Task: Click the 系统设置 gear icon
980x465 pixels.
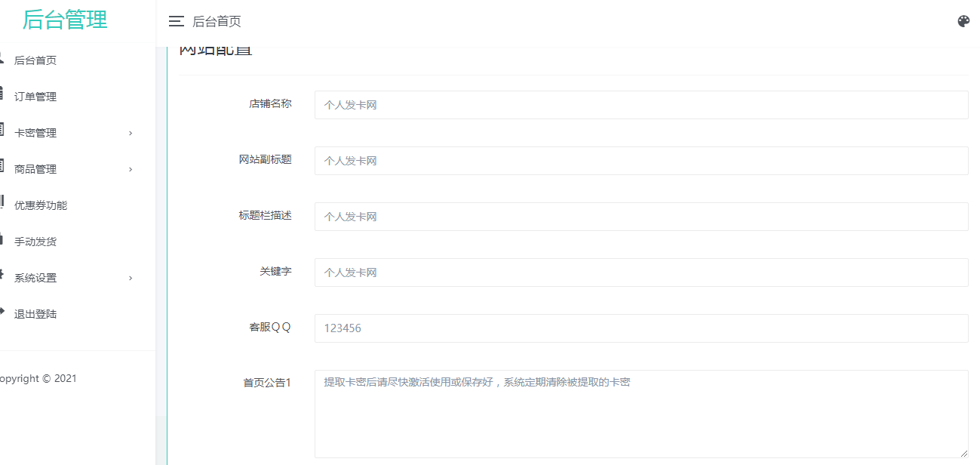Action: pyautogui.click(x=2, y=276)
